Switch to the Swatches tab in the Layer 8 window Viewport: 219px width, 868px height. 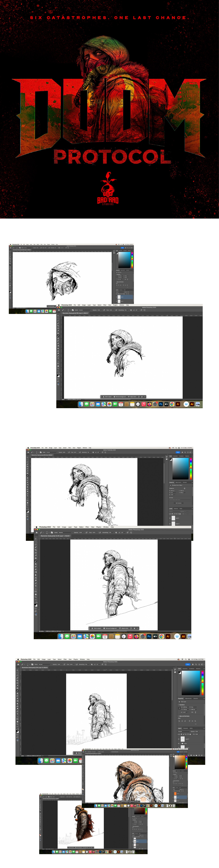[185, 669]
